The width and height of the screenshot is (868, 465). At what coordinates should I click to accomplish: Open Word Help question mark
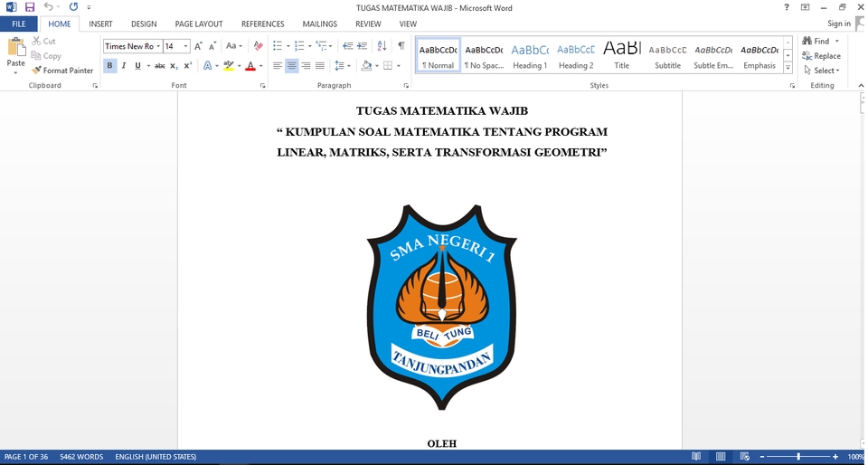[787, 7]
